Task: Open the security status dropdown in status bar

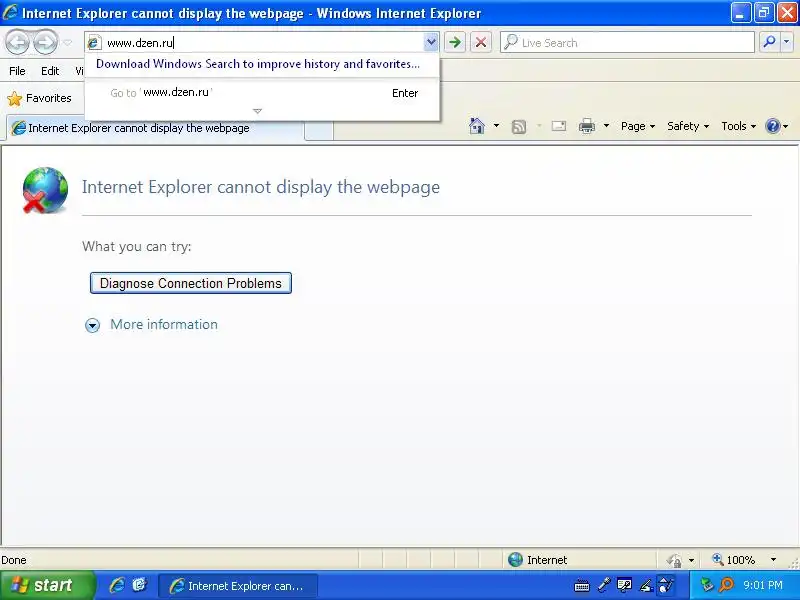Action: (x=691, y=560)
